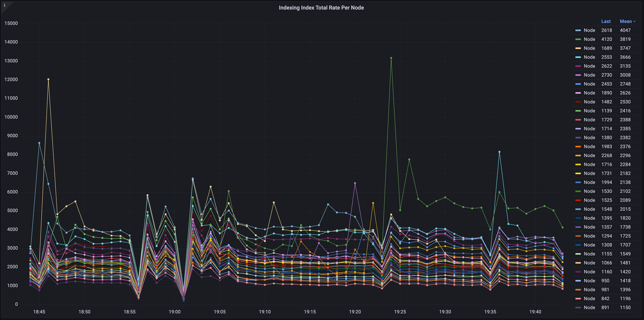Click the panel info icon in corner

[x=4, y=5]
